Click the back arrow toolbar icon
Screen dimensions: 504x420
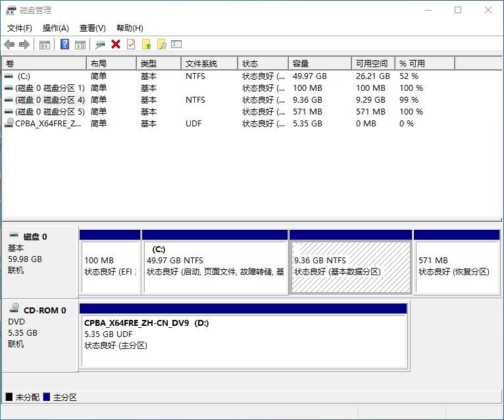point(9,44)
